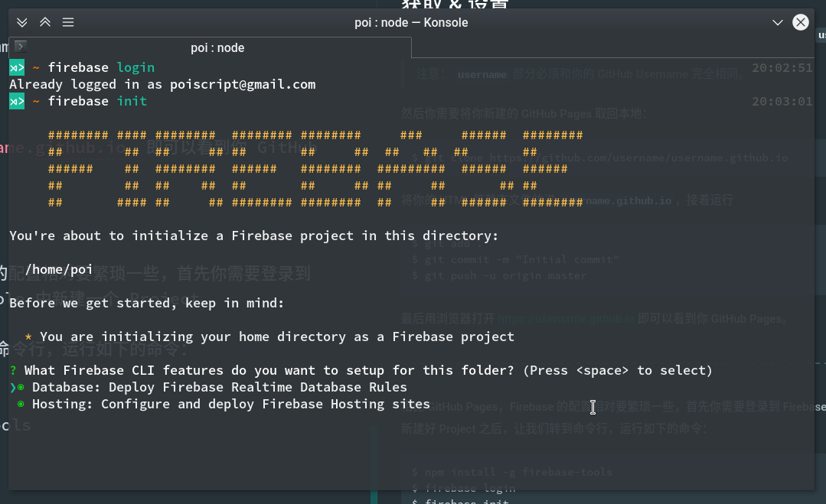Open the session dropdown chevron near the close button
The image size is (826, 504).
[x=778, y=22]
